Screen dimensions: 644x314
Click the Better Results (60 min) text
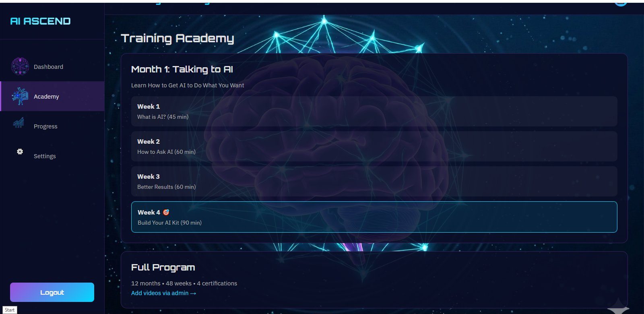166,187
